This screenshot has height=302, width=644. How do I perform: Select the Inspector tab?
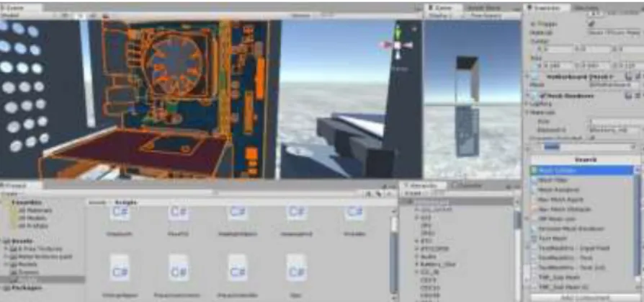tap(547, 8)
